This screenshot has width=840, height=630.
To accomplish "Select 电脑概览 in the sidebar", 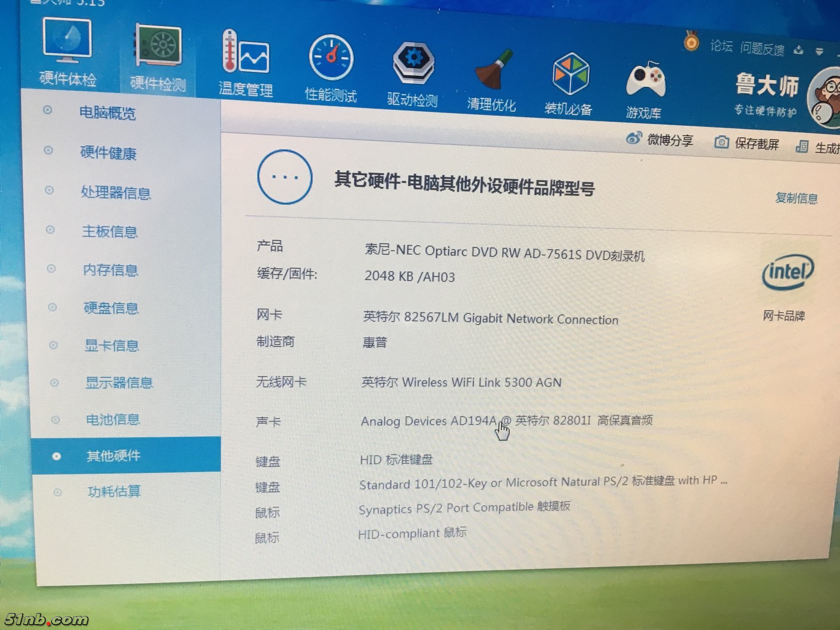I will click(107, 113).
